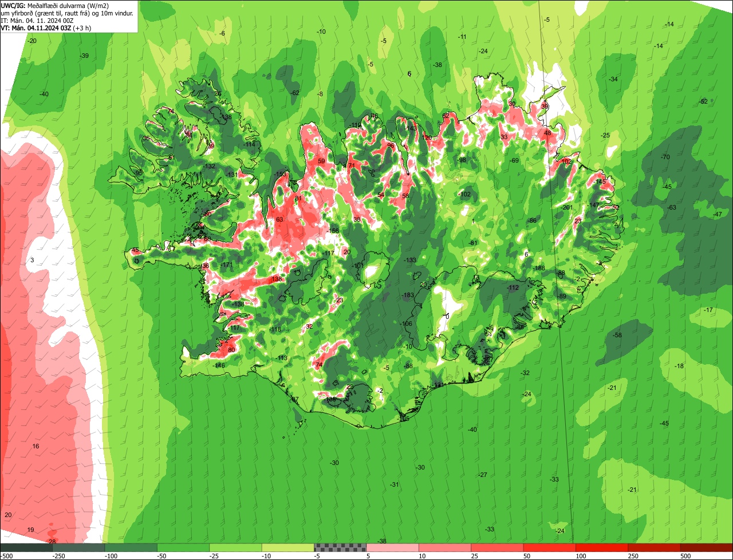
Task: Select the -183 value in central Iceland
Action: point(408,295)
